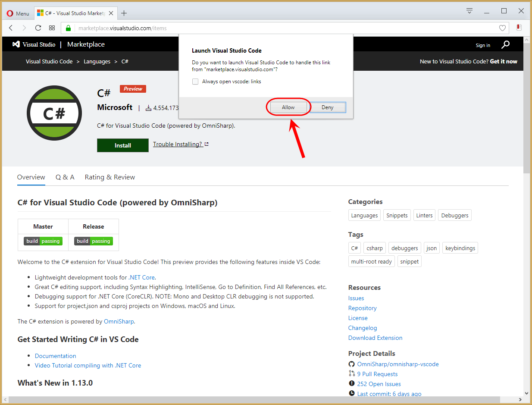Screen dimensions: 532x405
Task: Click the Opera Menu logo
Action: [x=18, y=13]
